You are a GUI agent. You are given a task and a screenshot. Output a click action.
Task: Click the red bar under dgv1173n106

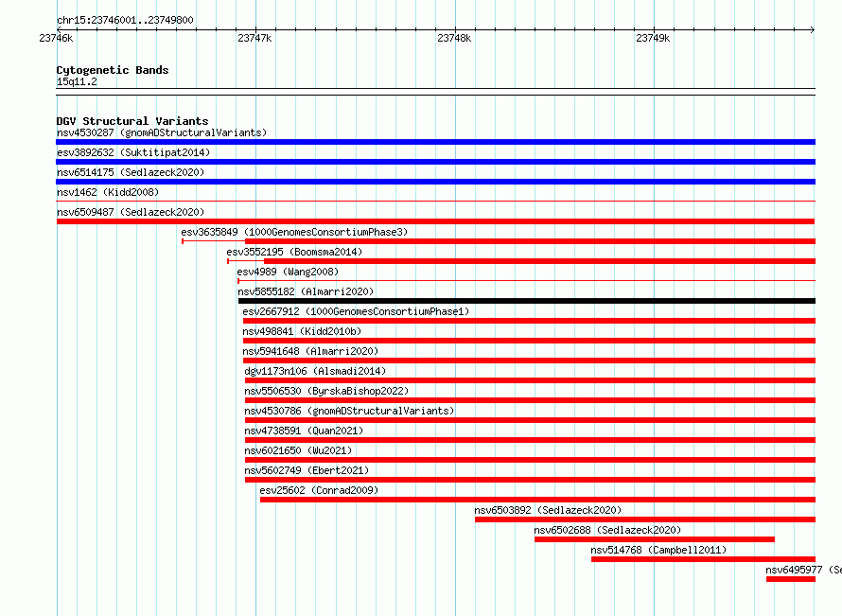530,380
